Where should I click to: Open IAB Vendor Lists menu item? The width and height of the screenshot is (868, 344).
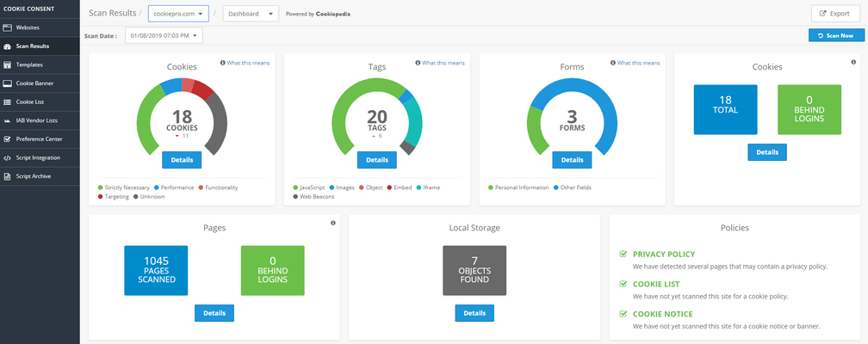tap(40, 120)
